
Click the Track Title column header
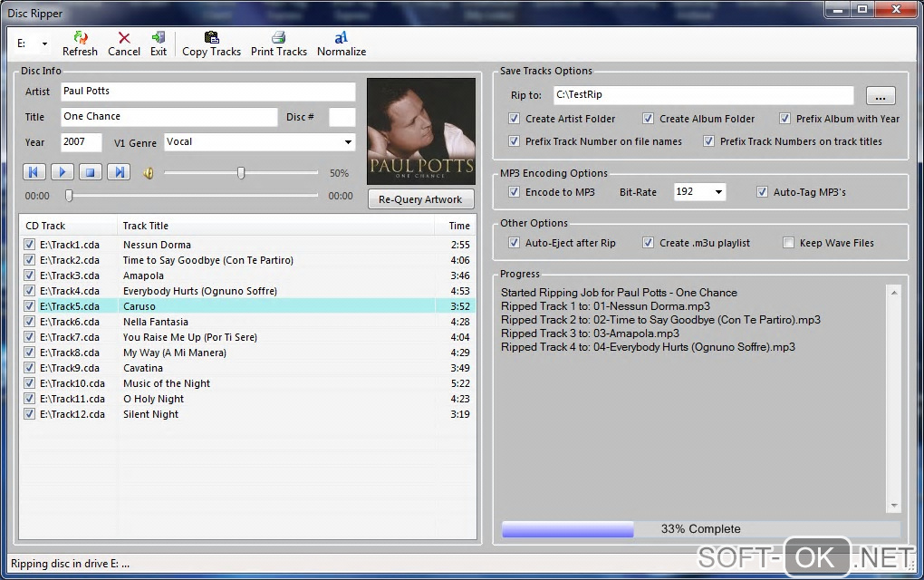tap(275, 226)
